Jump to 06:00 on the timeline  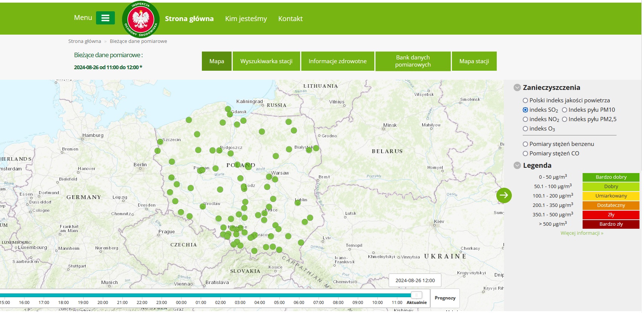click(x=299, y=302)
